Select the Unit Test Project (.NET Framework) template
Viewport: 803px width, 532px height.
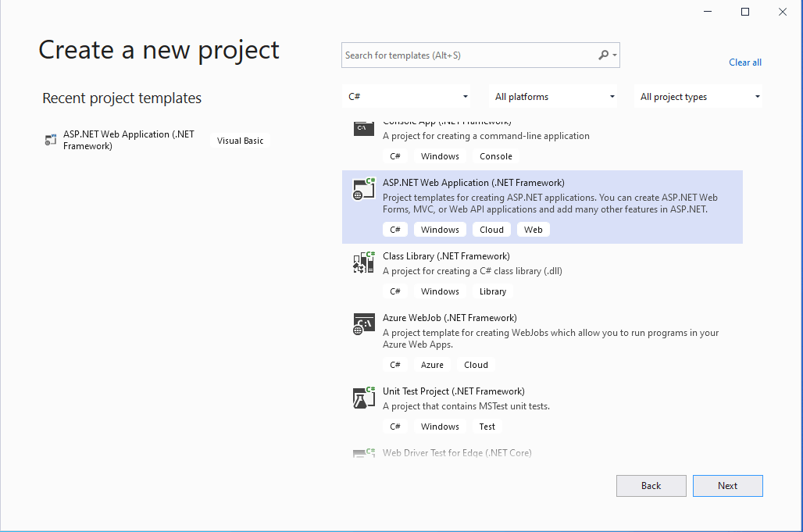click(453, 391)
